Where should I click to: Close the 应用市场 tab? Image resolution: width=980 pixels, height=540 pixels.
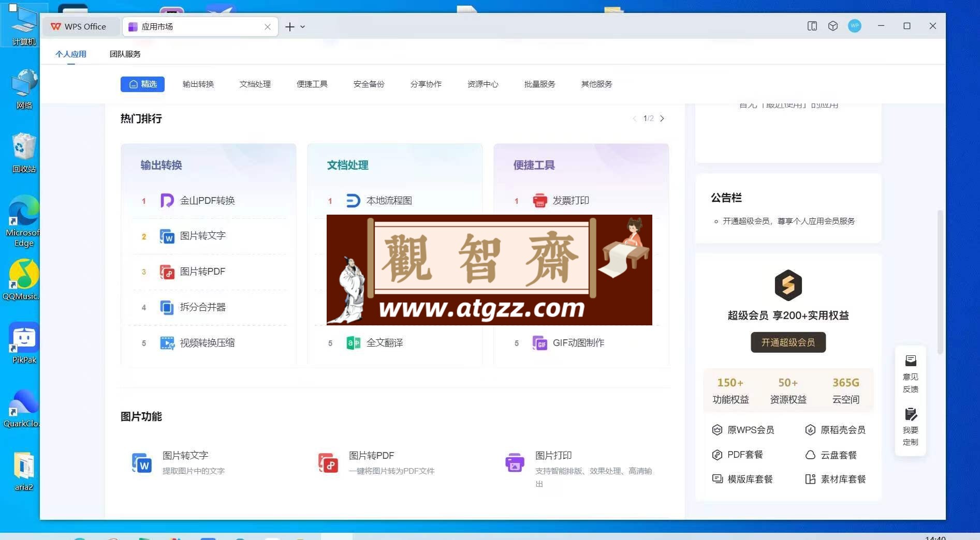[x=268, y=27]
